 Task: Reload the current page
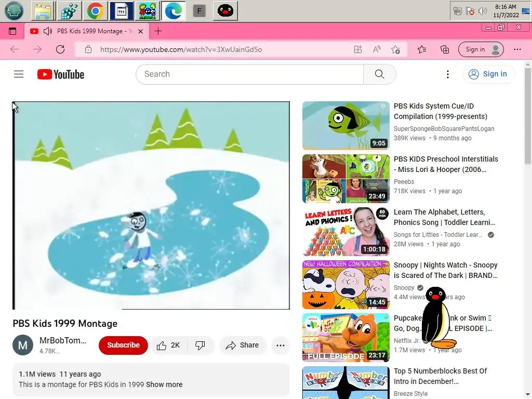click(60, 49)
